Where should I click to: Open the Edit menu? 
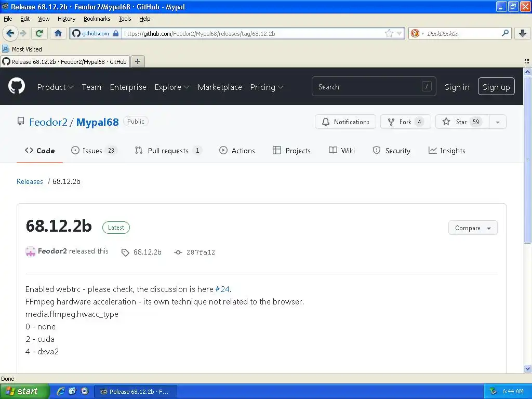point(25,19)
